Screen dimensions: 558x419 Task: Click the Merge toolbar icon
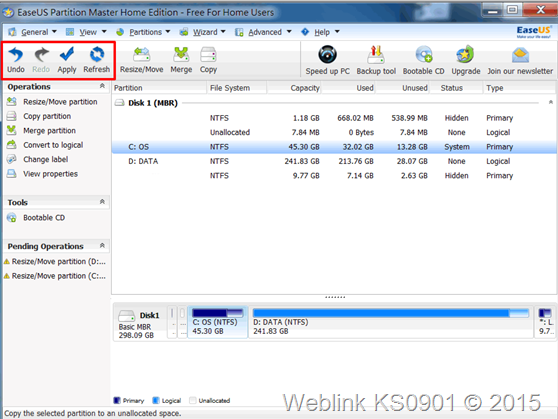181,60
